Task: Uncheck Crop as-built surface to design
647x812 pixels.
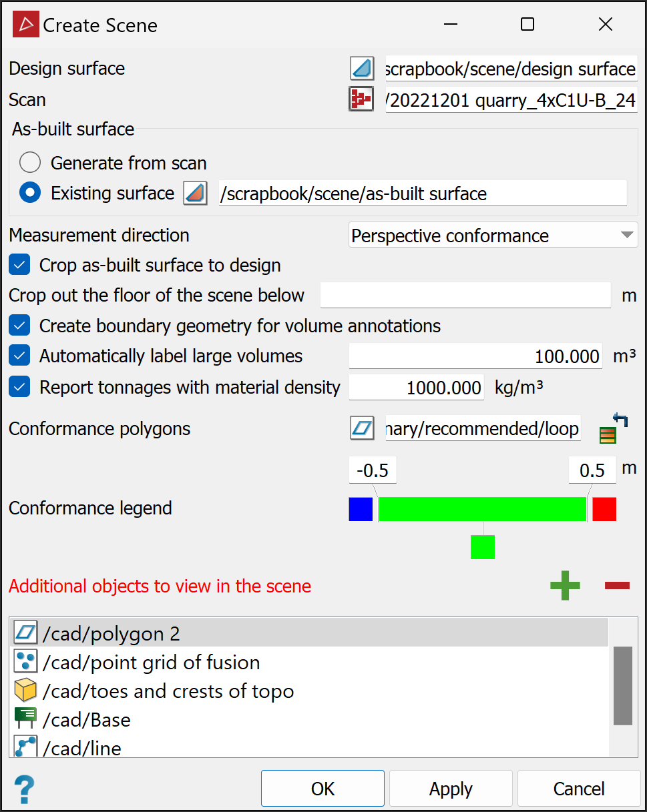Action: pyautogui.click(x=20, y=265)
